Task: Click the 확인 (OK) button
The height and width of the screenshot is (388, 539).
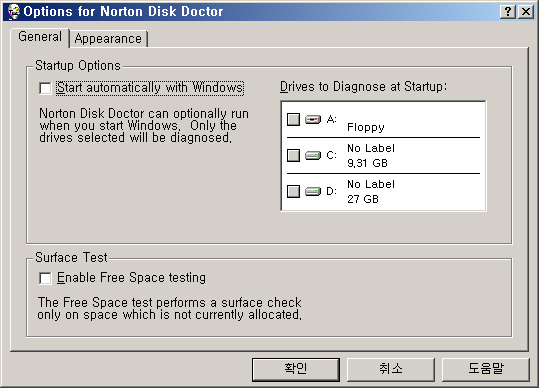Action: pos(296,369)
